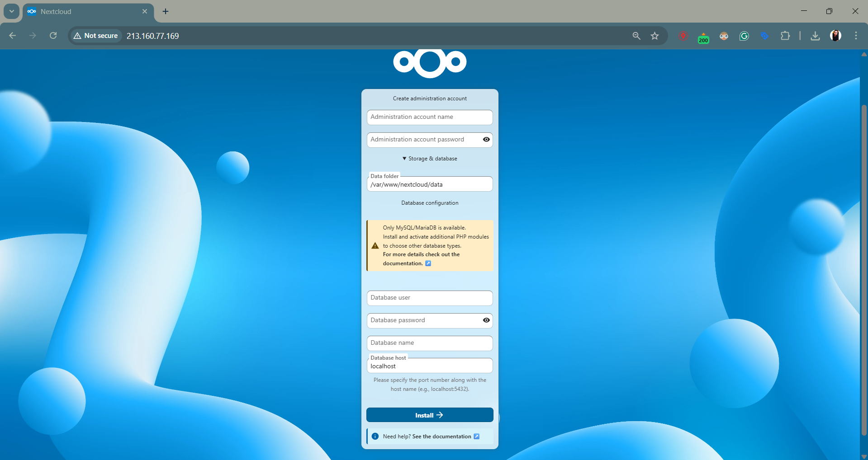This screenshot has width=868, height=460.
Task: Focus the Database user field
Action: coord(430,298)
